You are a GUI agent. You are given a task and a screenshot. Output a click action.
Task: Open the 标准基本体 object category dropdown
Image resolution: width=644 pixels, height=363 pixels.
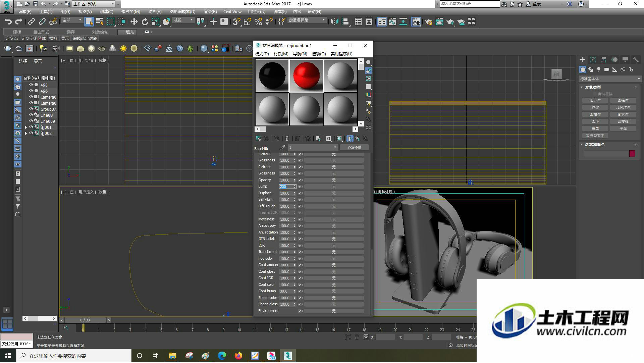coord(610,79)
